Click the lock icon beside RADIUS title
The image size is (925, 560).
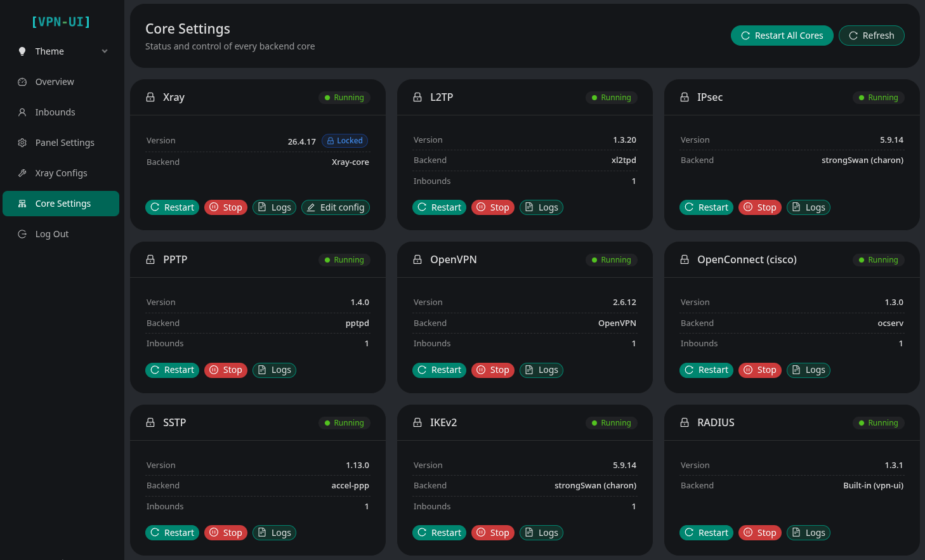pyautogui.click(x=685, y=422)
